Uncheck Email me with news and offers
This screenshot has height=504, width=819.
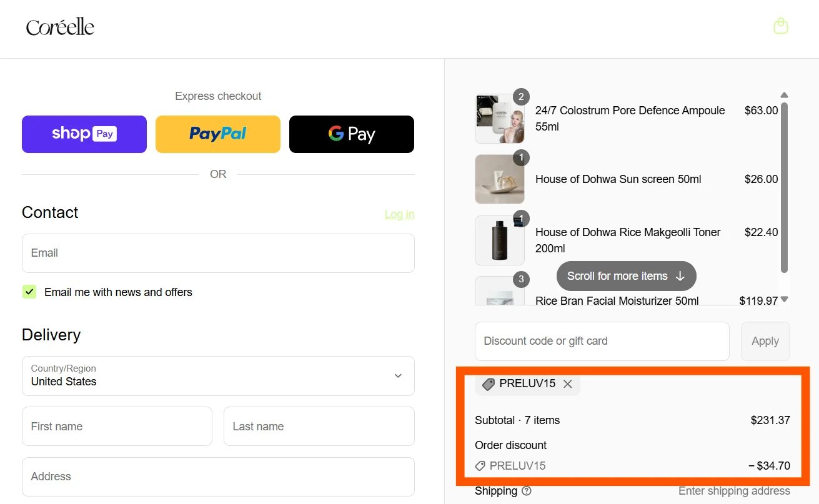pos(29,292)
